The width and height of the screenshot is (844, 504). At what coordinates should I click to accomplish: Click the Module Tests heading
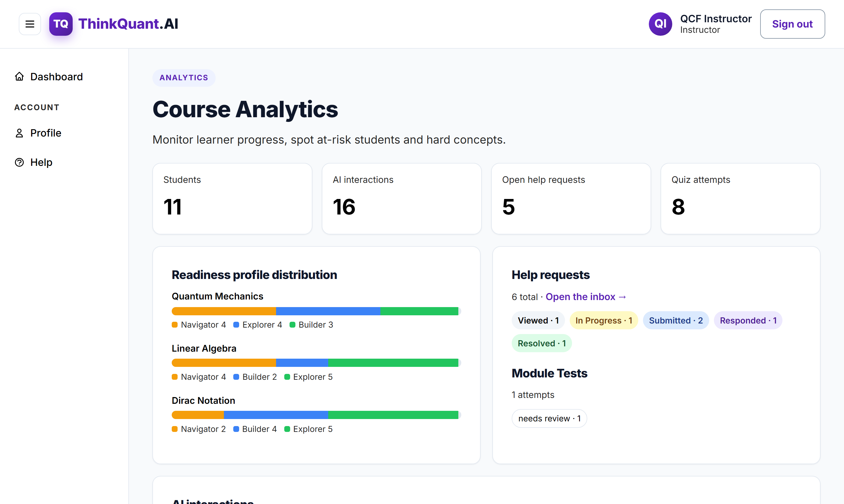click(x=549, y=373)
